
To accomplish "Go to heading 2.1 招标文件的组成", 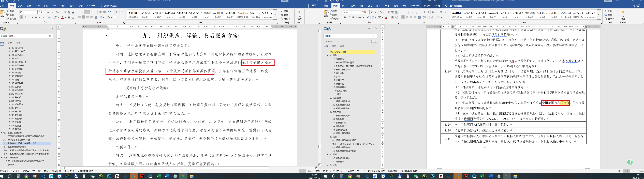I will (341, 101).
